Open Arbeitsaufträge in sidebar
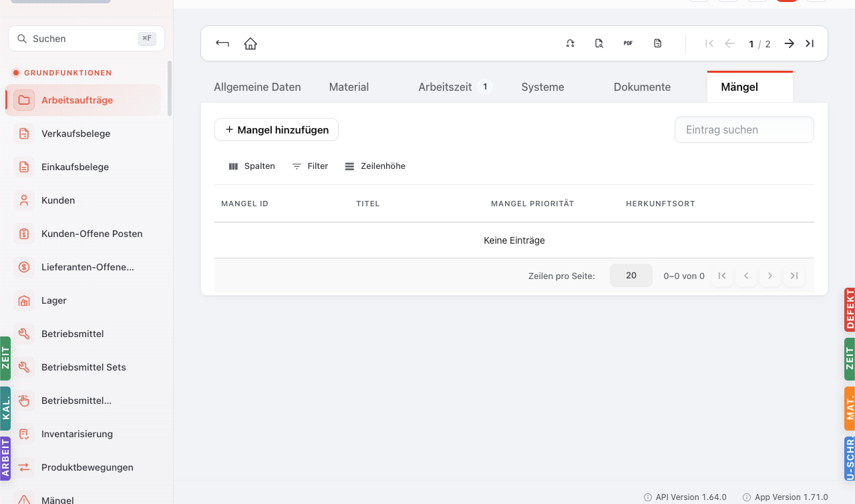 pos(83,100)
